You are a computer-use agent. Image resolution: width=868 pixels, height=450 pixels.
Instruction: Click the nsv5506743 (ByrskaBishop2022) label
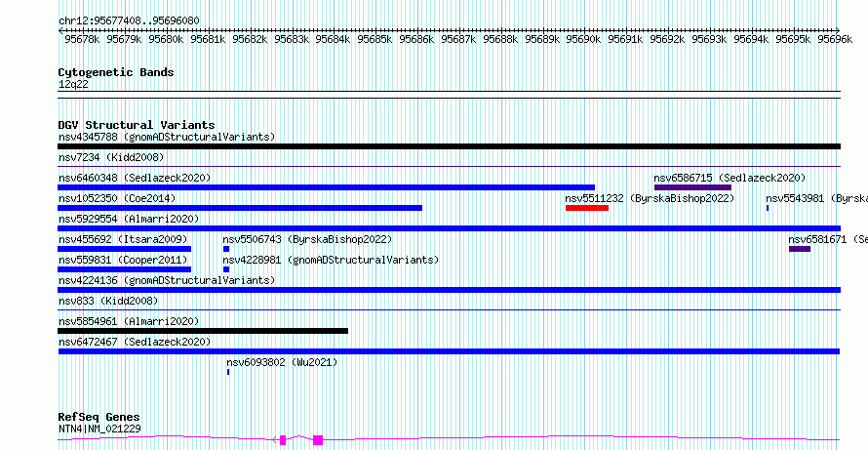pyautogui.click(x=307, y=239)
